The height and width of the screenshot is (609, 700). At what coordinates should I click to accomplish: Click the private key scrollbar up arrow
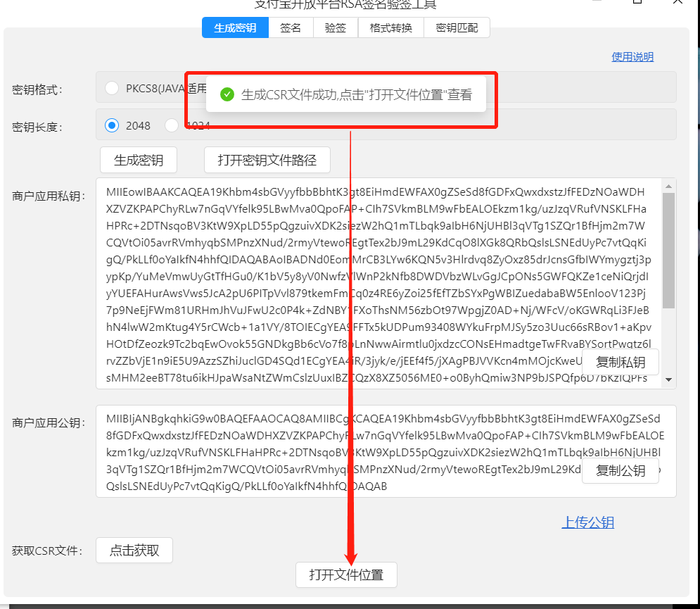click(668, 187)
